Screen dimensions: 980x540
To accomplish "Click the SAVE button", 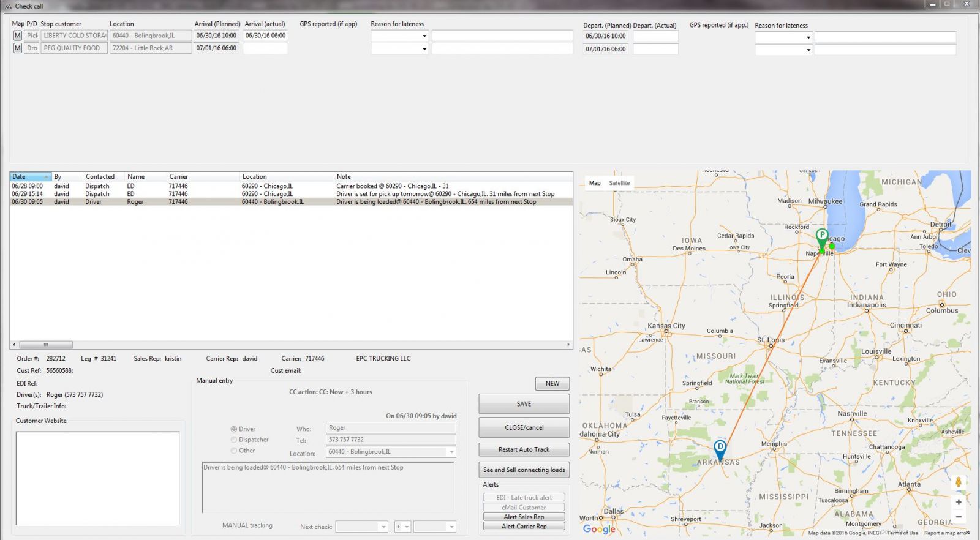I will (524, 404).
